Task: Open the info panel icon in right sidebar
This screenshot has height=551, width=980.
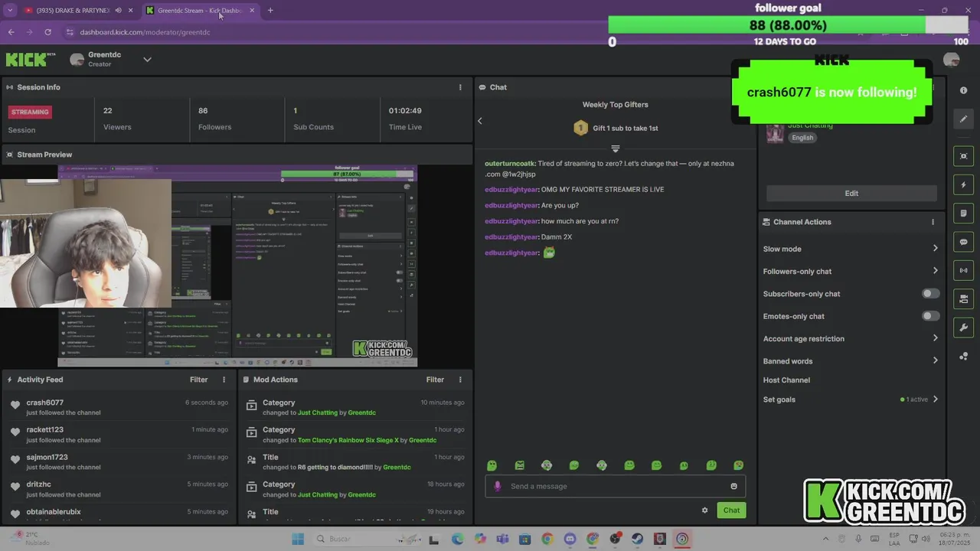Action: click(x=963, y=90)
